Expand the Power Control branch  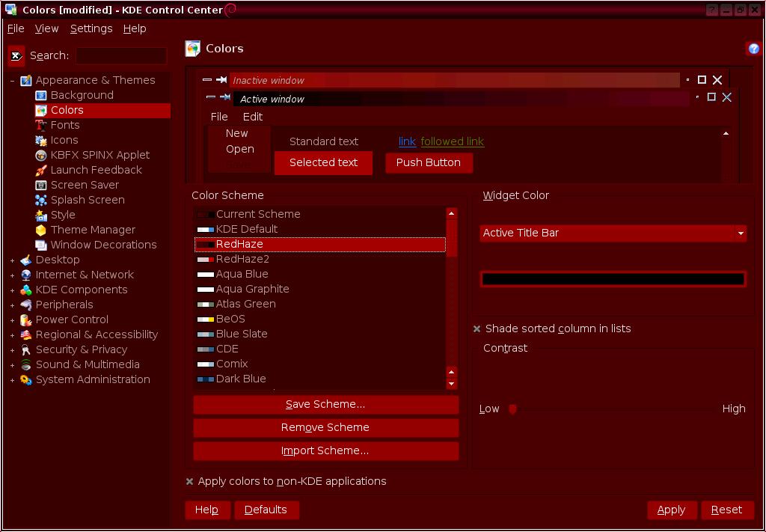pos(12,320)
